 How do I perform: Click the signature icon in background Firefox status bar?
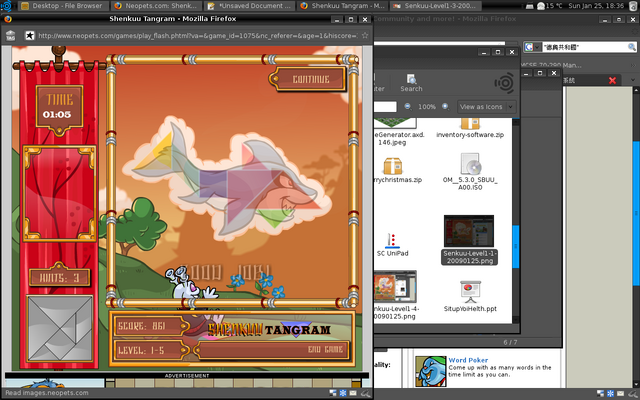tap(633, 393)
